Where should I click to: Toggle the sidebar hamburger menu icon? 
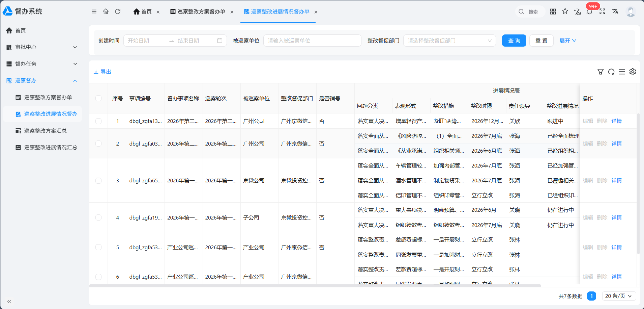pyautogui.click(x=94, y=11)
